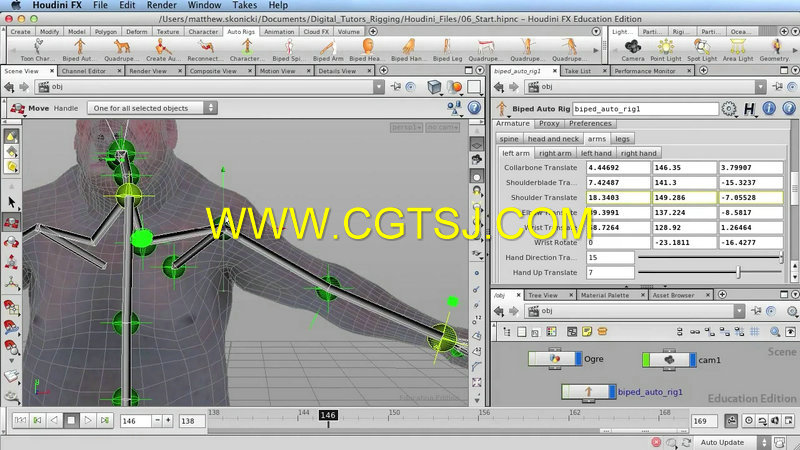Stop playback with the stop button
This screenshot has width=800, height=450.
tap(71, 420)
